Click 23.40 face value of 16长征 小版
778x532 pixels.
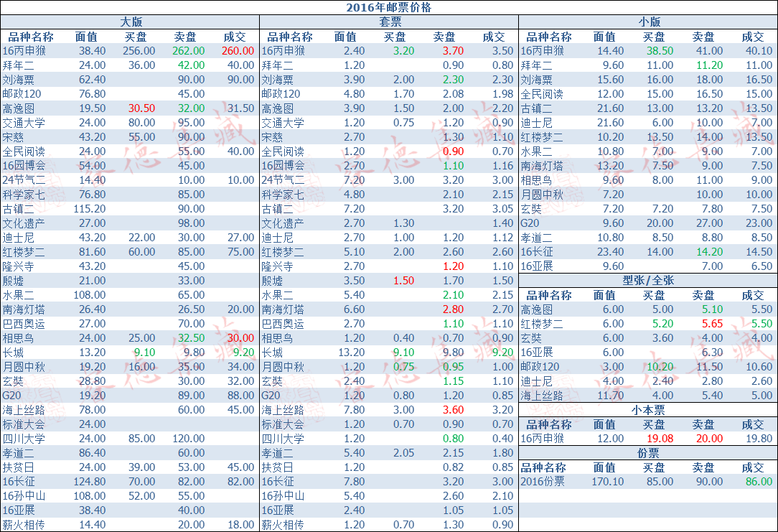(x=610, y=252)
